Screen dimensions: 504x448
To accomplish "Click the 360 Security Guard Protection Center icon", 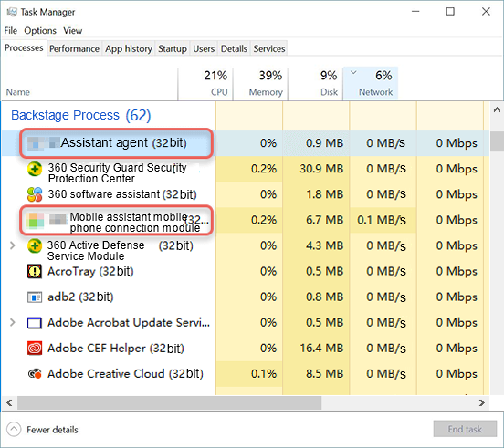I will (35, 169).
